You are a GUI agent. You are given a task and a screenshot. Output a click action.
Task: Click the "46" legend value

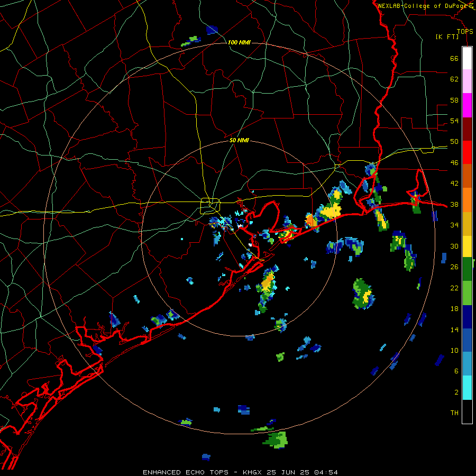pyautogui.click(x=454, y=163)
